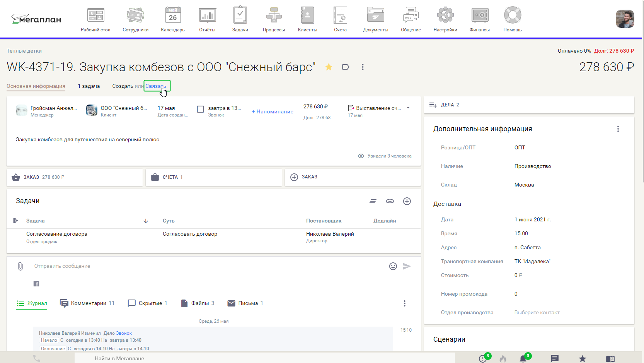
Task: Expand the ДЕЛА 2 panel
Action: 529,105
